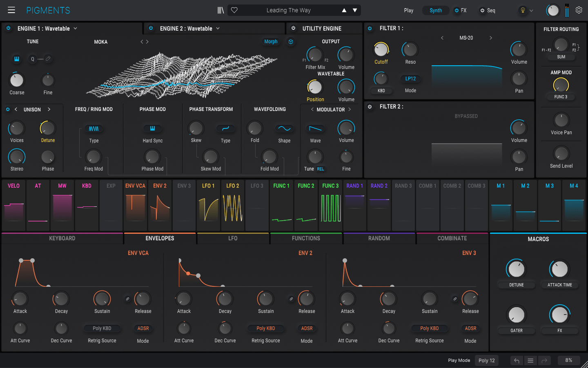This screenshot has height=368, width=588.
Task: Click the undo arrow in the bottom bar
Action: 516,360
